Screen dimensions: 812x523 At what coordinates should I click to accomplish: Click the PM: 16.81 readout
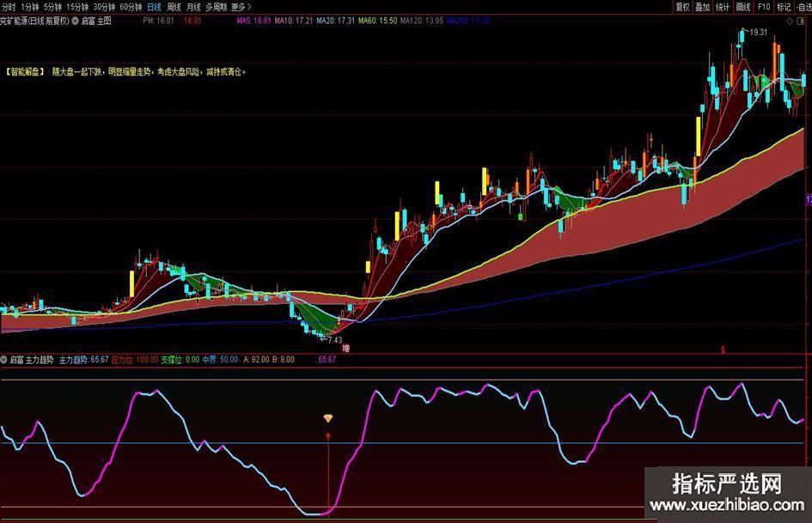pyautogui.click(x=158, y=21)
